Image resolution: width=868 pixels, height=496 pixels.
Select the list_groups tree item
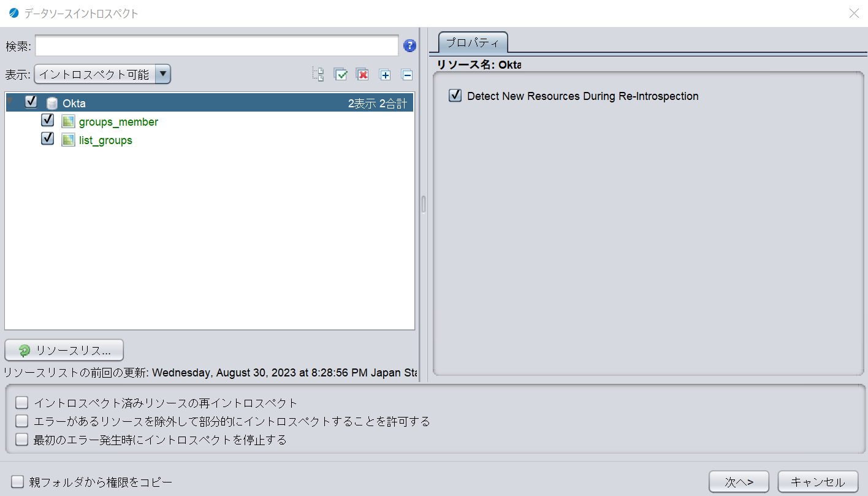105,140
